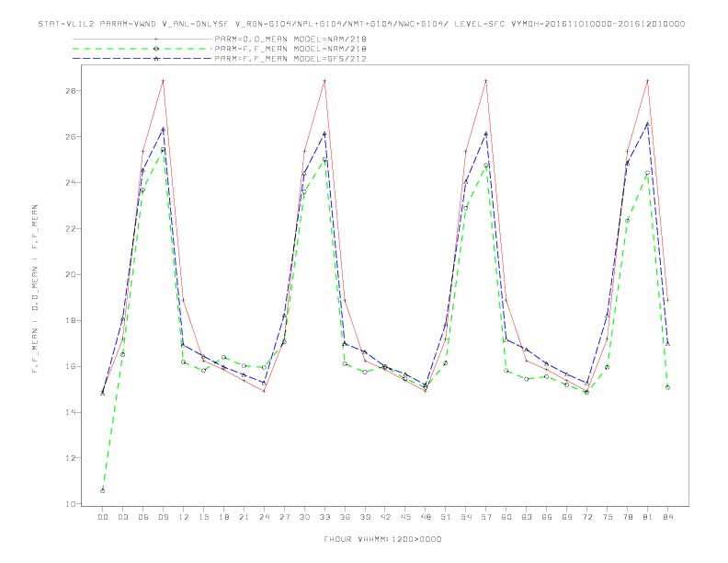Click x-axis tick label 60
This screenshot has height=563, width=728.
click(x=506, y=517)
